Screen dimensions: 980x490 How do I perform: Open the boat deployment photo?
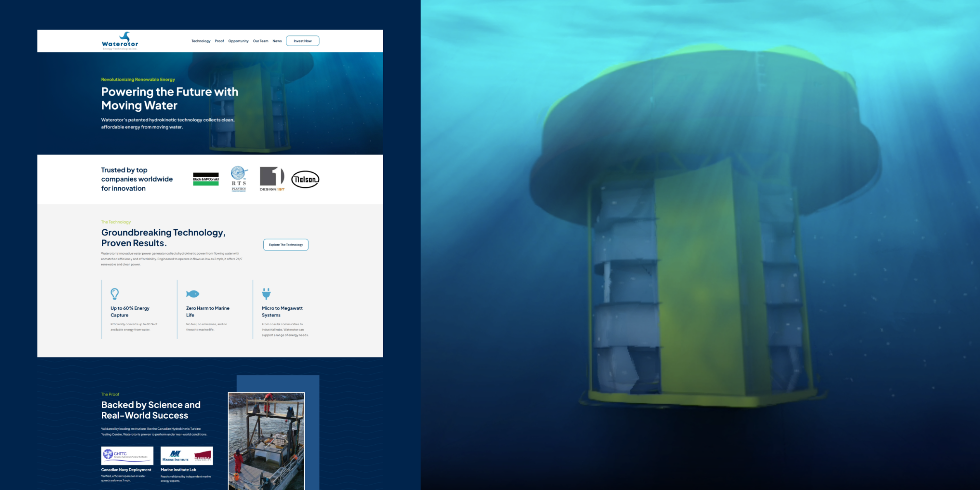click(266, 441)
